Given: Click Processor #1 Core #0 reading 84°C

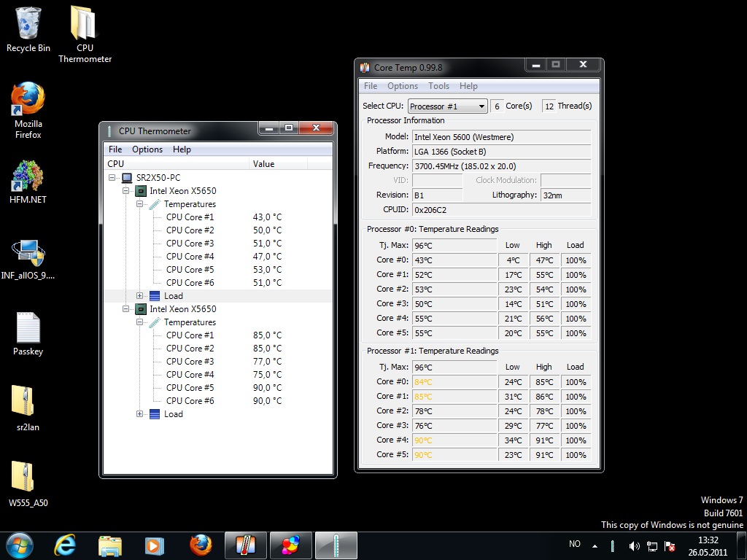Looking at the screenshot, I should pos(454,382).
